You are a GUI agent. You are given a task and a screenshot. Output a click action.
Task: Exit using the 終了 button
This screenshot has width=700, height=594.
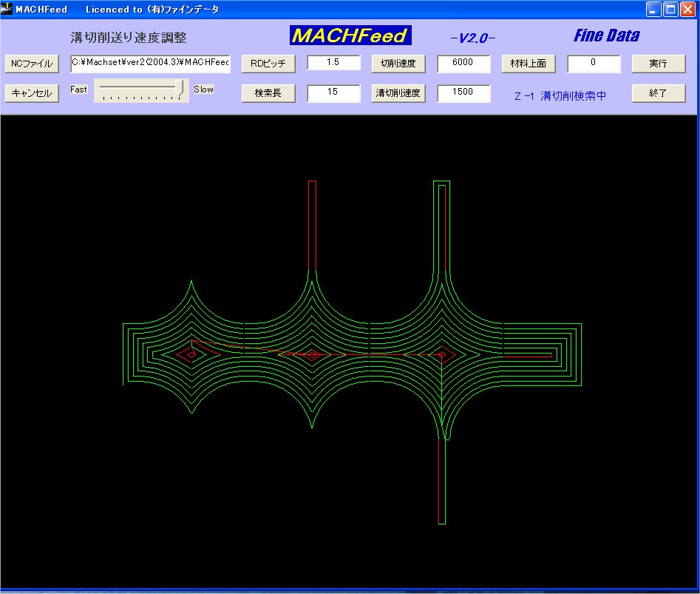(x=659, y=93)
